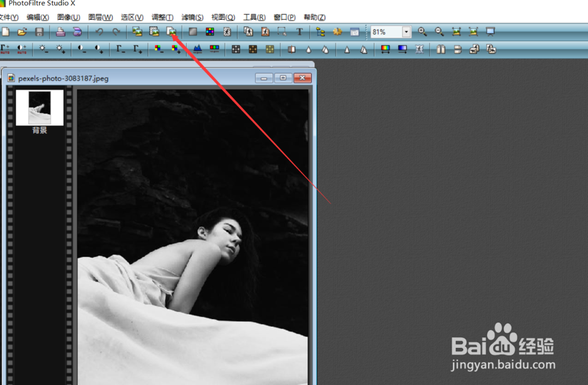Show image full screen icon
The height and width of the screenshot is (385, 588).
tap(490, 32)
